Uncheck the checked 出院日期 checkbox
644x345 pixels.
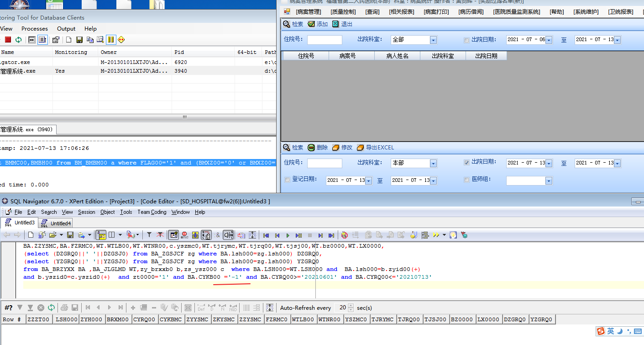tap(466, 163)
